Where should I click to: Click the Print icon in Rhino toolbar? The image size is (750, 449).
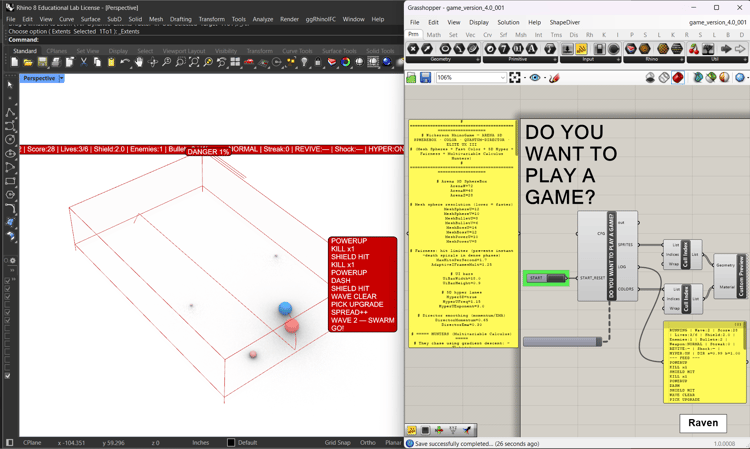click(56, 62)
